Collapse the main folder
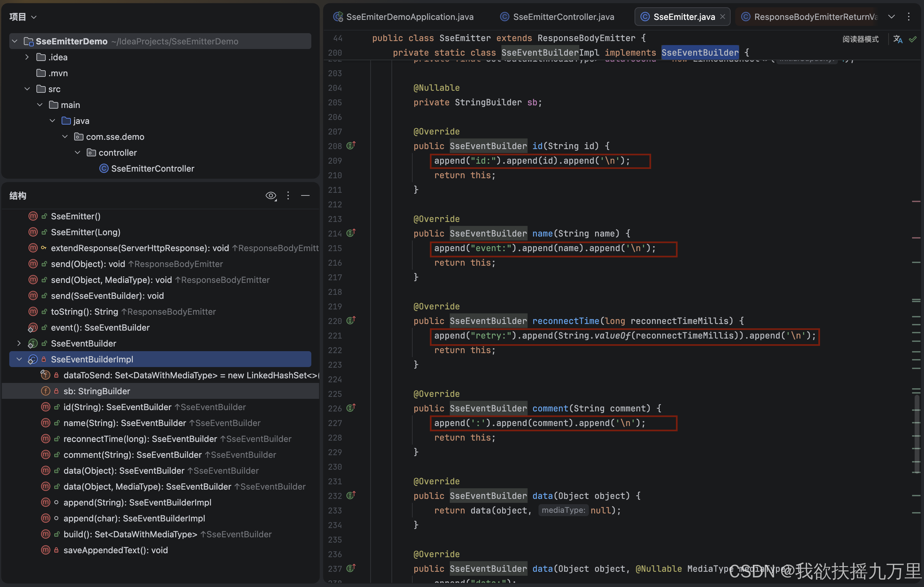This screenshot has width=924, height=587. (39, 105)
